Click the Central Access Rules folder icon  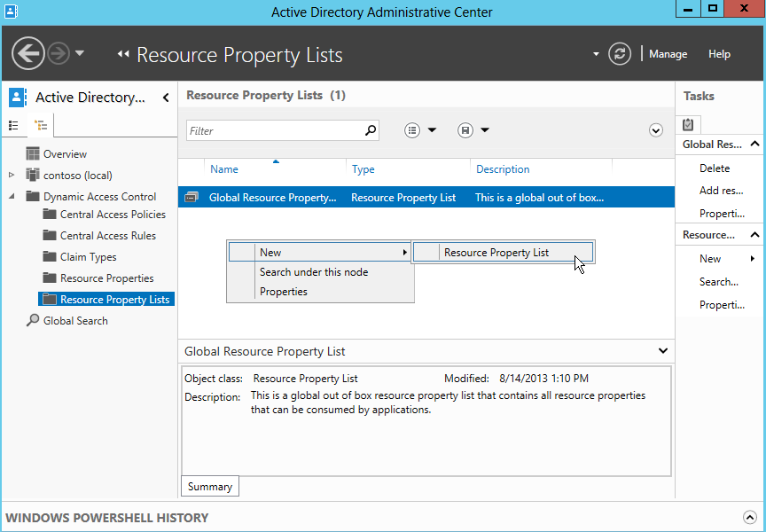click(50, 235)
